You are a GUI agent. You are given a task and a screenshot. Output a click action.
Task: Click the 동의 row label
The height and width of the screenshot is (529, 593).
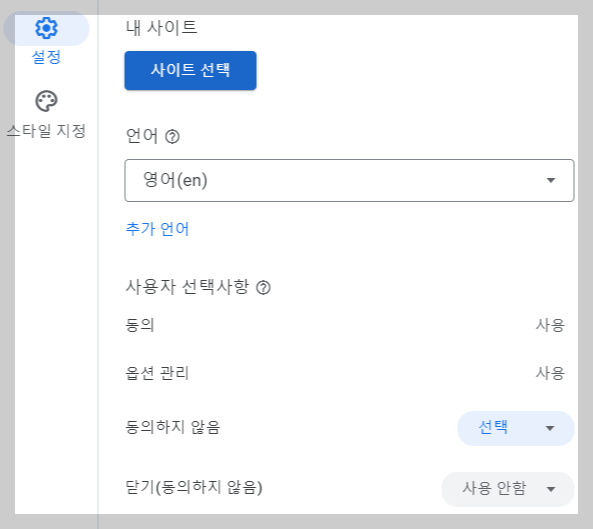tap(140, 325)
